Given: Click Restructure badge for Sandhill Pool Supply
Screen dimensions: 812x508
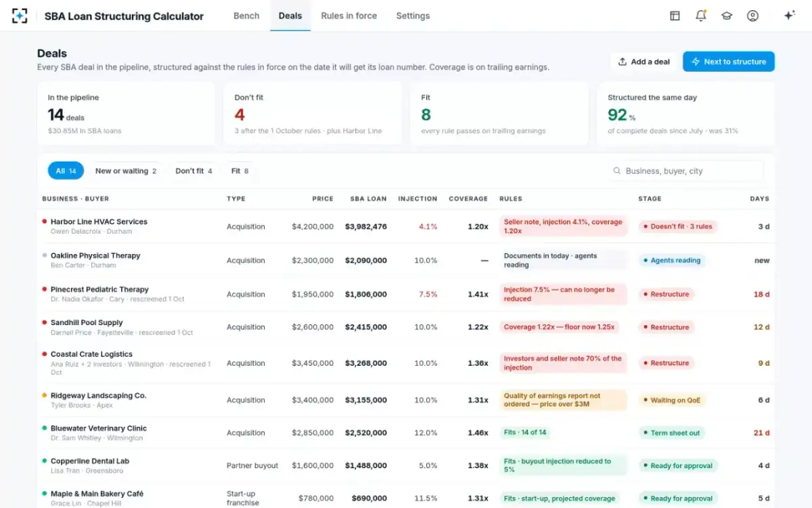Looking at the screenshot, I should 666,327.
